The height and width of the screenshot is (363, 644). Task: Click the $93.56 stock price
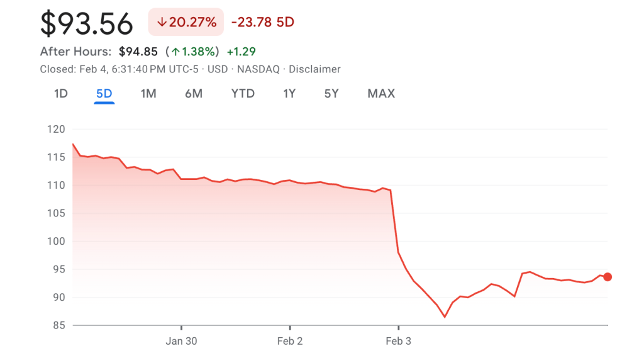pyautogui.click(x=87, y=24)
